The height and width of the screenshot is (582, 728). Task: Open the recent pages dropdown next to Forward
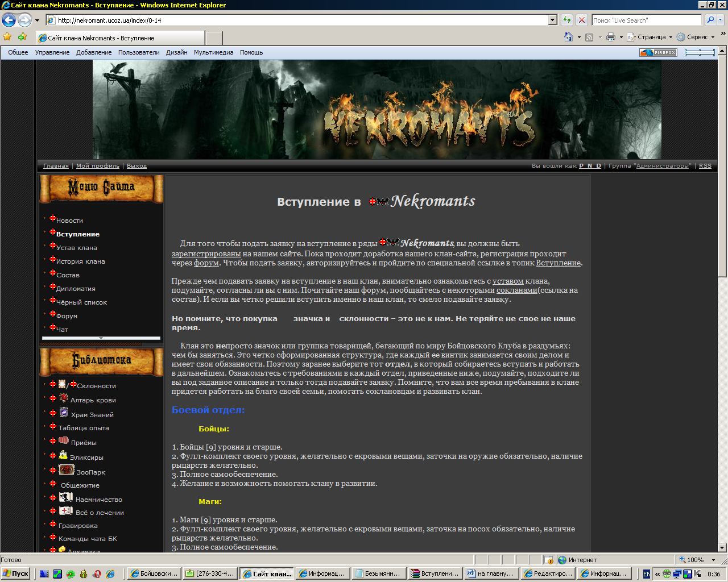[x=38, y=20]
